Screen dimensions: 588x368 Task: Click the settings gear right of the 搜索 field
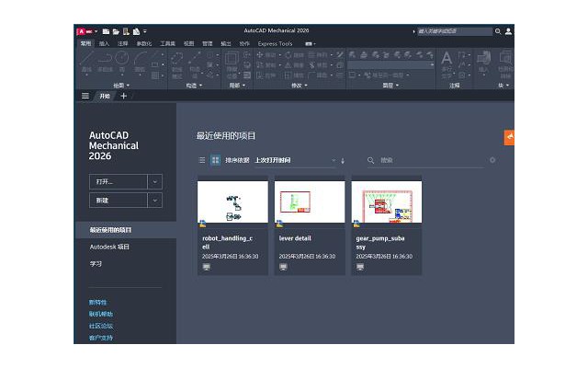(492, 160)
